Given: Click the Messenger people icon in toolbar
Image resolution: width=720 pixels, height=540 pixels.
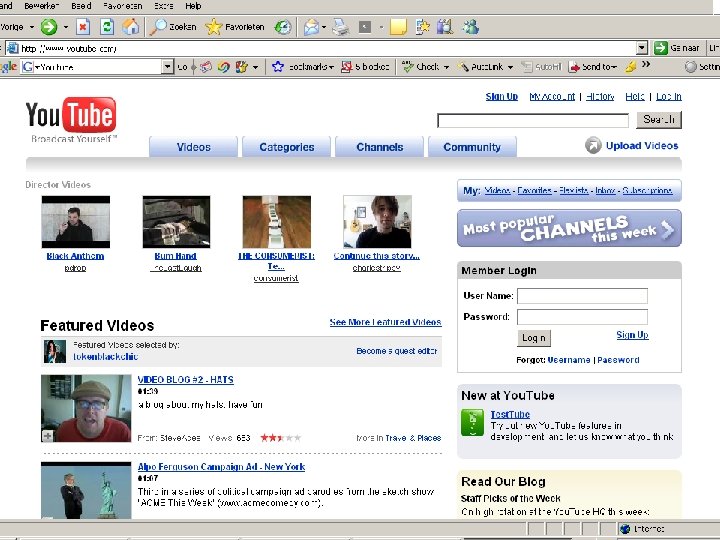Looking at the screenshot, I should pos(470,27).
